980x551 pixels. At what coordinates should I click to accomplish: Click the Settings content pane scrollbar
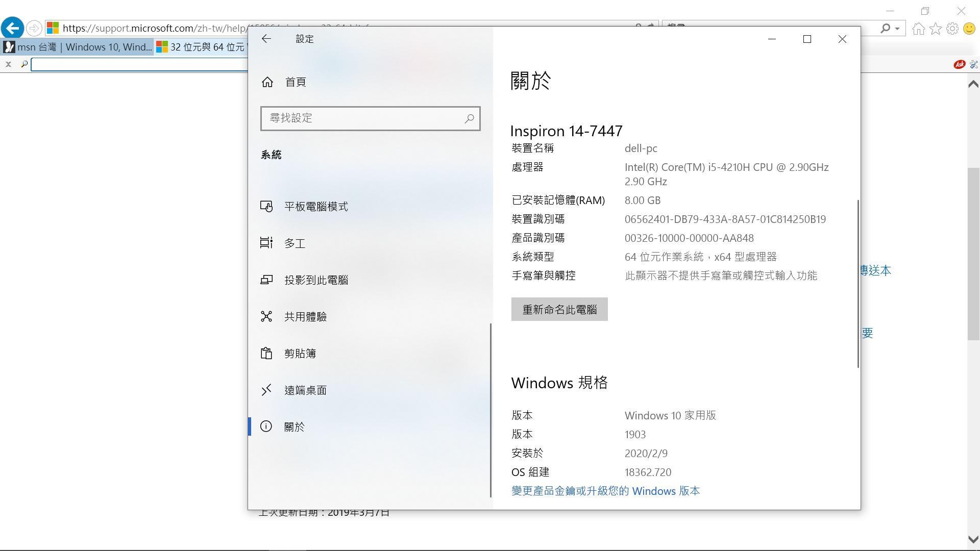click(x=858, y=283)
